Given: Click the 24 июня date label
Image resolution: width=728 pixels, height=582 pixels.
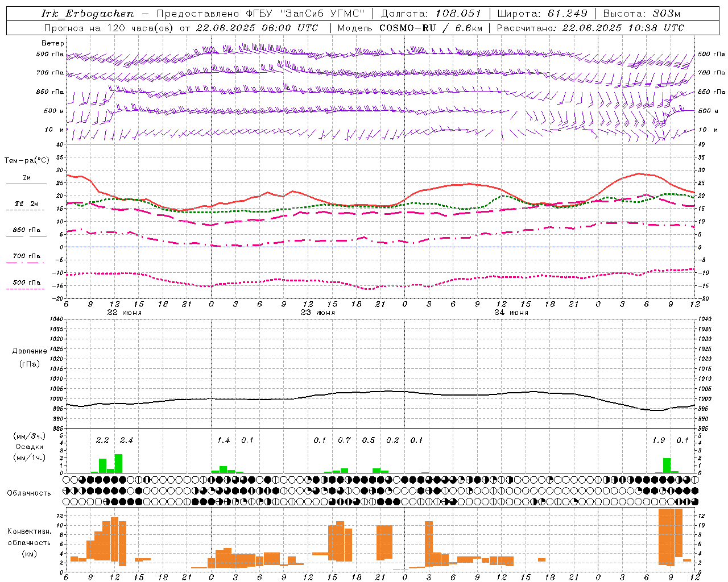Looking at the screenshot, I should 511,312.
